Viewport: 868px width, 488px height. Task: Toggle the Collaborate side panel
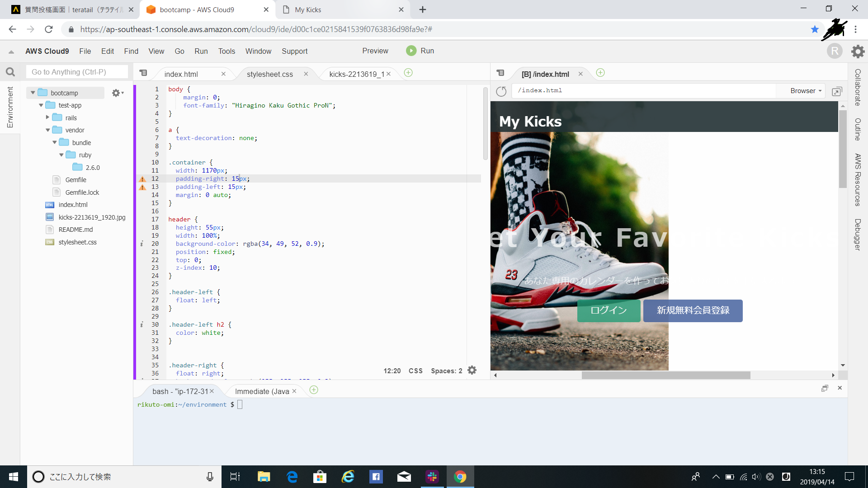[857, 88]
